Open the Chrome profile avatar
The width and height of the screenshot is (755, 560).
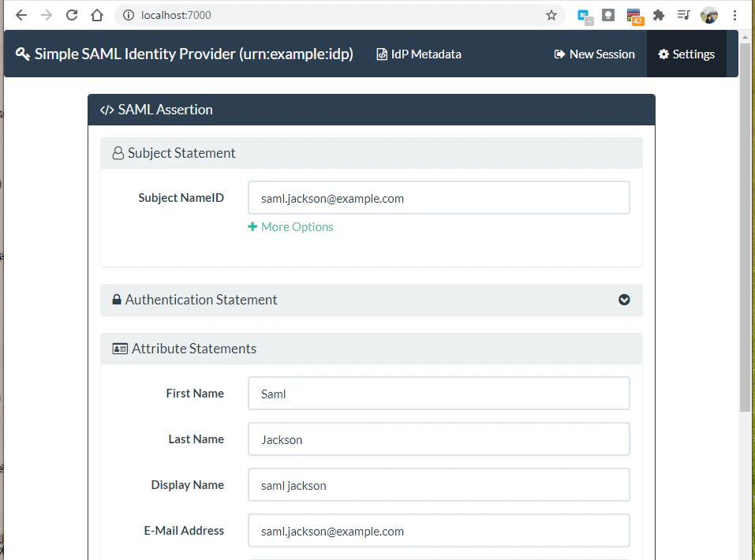(708, 16)
